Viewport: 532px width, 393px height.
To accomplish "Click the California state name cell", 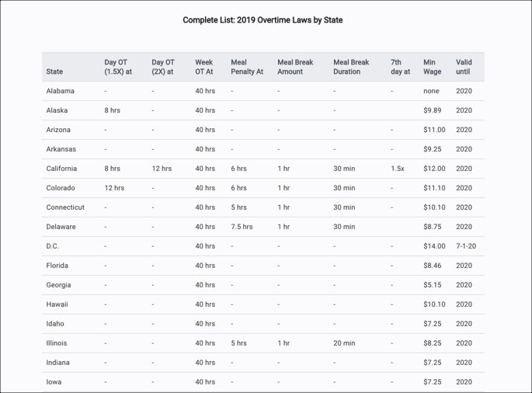I will (61, 169).
